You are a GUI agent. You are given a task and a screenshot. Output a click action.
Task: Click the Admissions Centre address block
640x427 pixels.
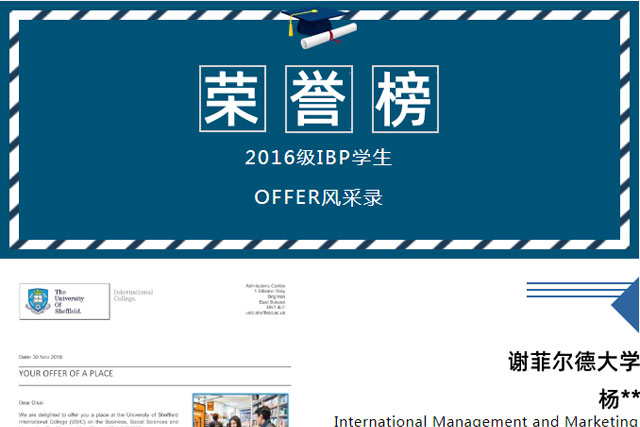tap(265, 299)
